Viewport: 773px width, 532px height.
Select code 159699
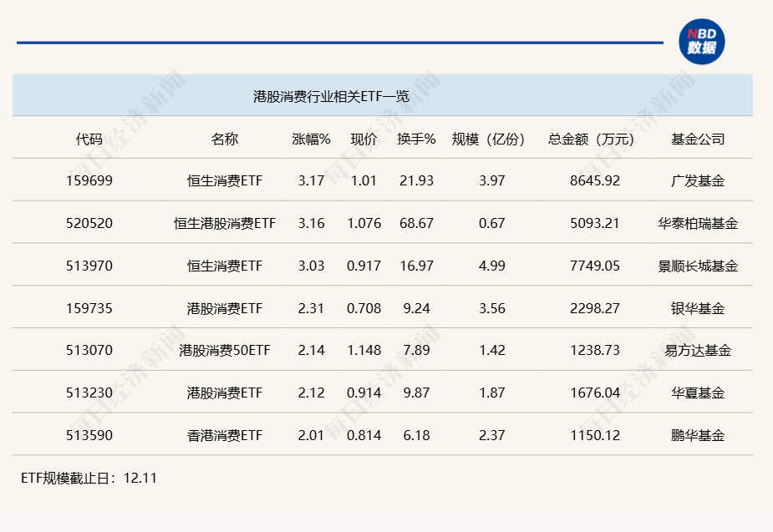[89, 180]
